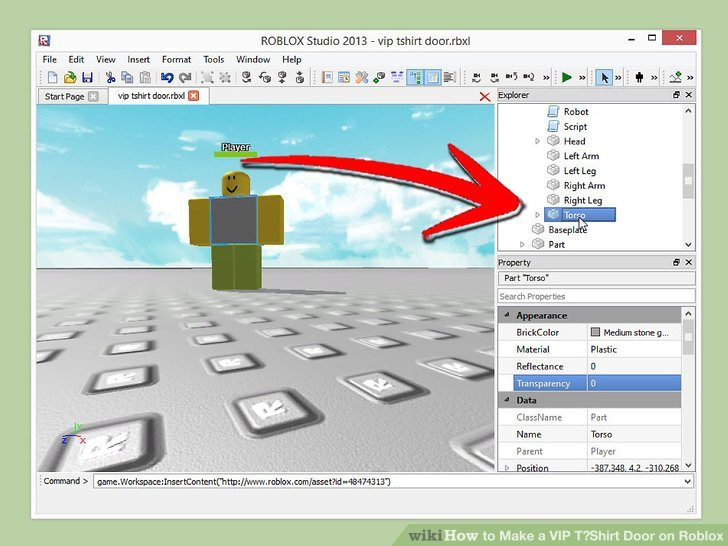Click the BrickColor Medium stone grey swatch
This screenshot has width=728, height=546.
(x=595, y=332)
